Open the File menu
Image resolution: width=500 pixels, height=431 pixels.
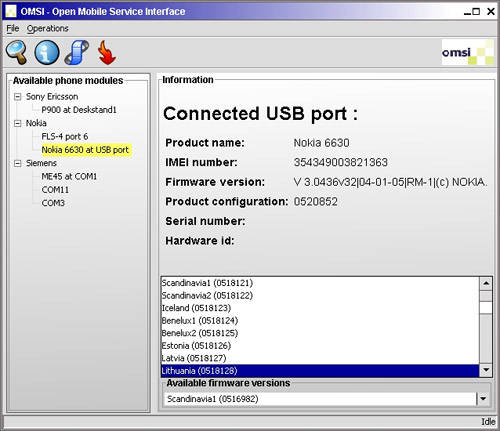[x=13, y=29]
